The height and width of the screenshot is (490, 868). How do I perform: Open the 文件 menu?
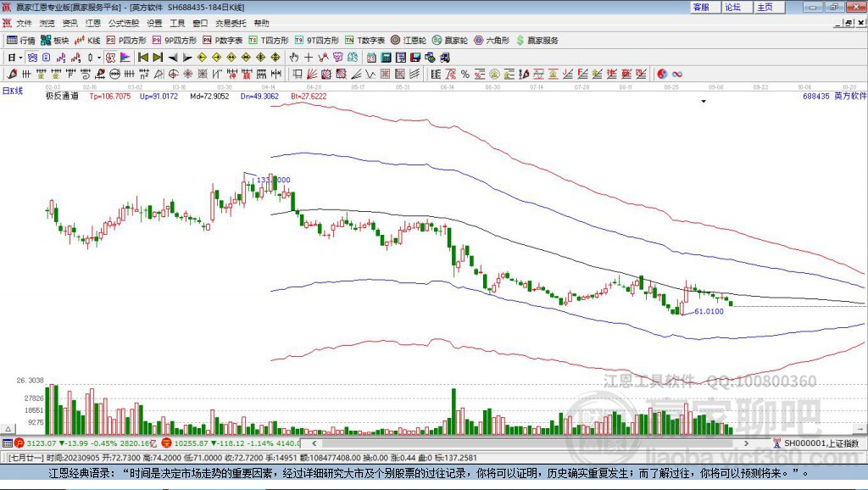(24, 23)
